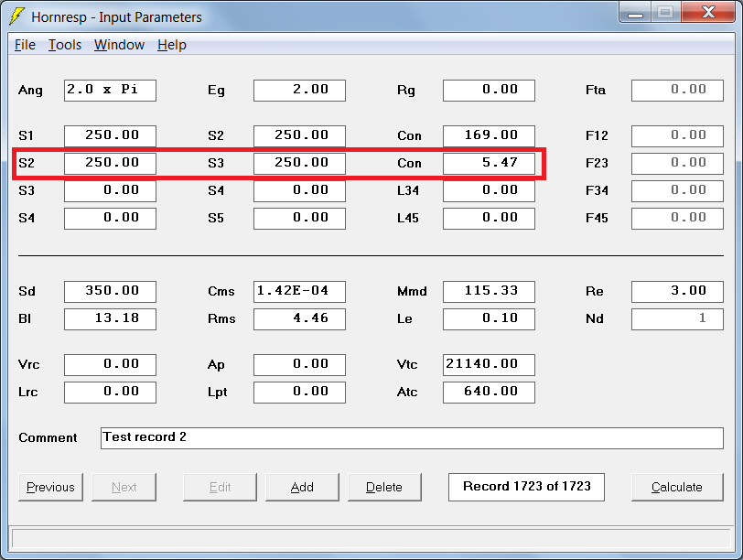Image resolution: width=743 pixels, height=560 pixels.
Task: Select the Ang field showing 2.0 x Pi
Action: (x=110, y=90)
